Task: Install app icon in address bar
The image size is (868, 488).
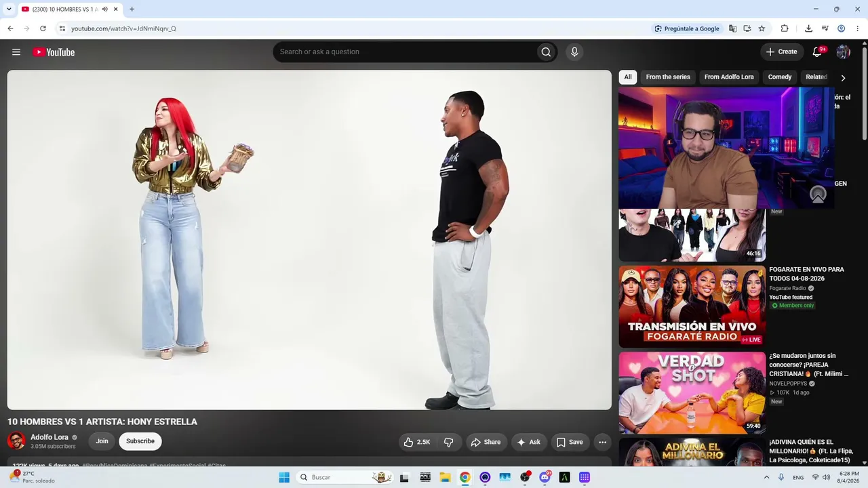Action: [747, 28]
